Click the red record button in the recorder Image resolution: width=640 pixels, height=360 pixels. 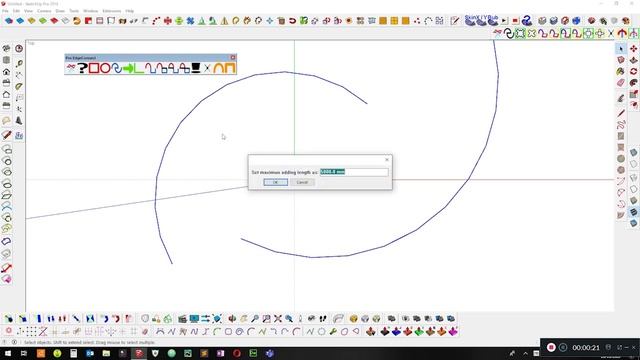551,347
